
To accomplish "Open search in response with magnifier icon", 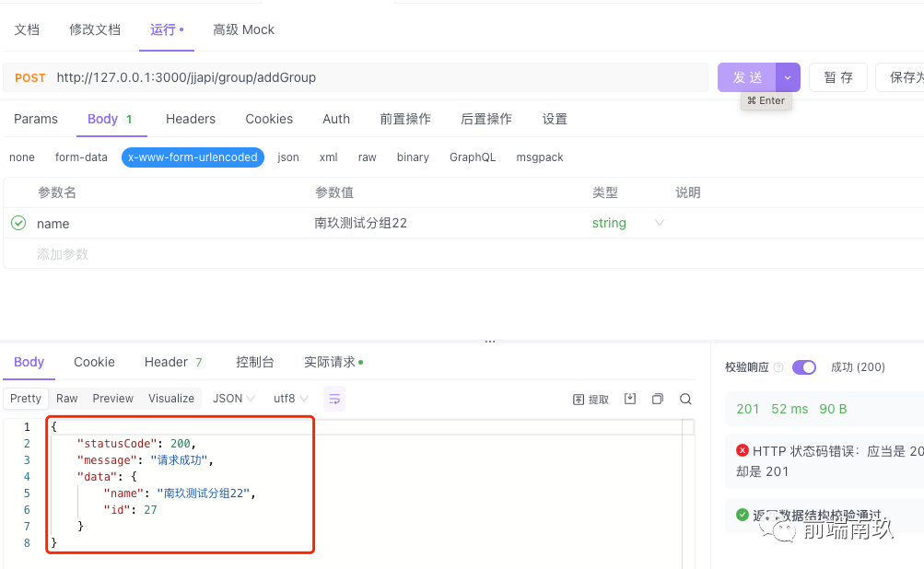I will (685, 399).
